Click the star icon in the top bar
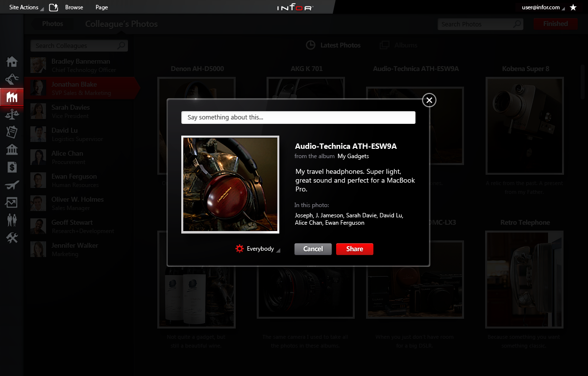 pos(573,7)
